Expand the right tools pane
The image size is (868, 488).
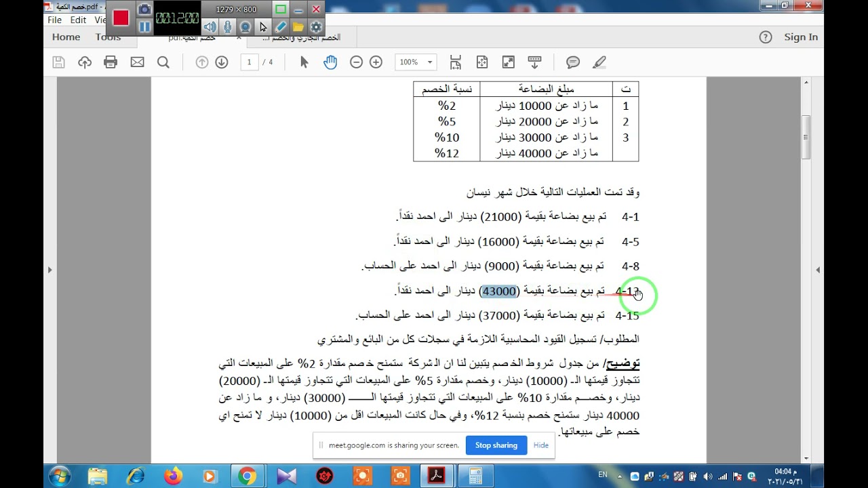pyautogui.click(x=818, y=270)
